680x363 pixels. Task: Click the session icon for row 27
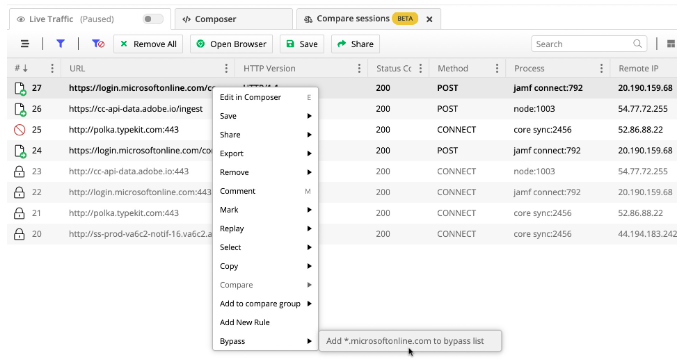pyautogui.click(x=20, y=88)
